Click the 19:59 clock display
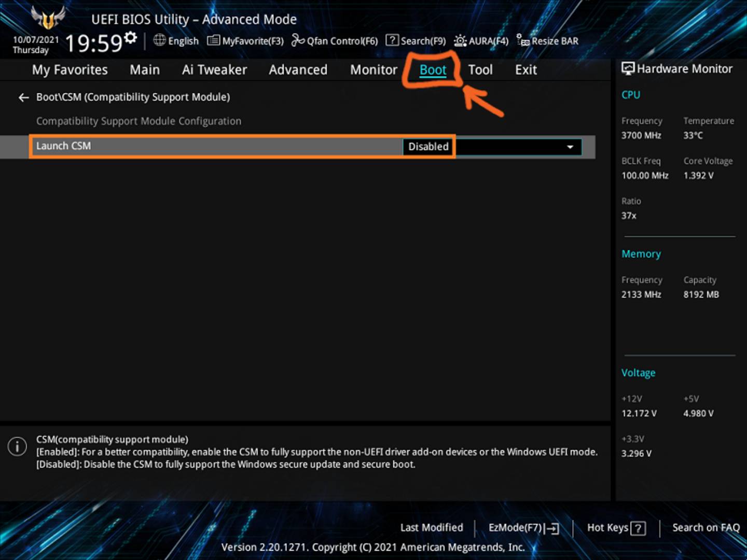 pos(93,43)
